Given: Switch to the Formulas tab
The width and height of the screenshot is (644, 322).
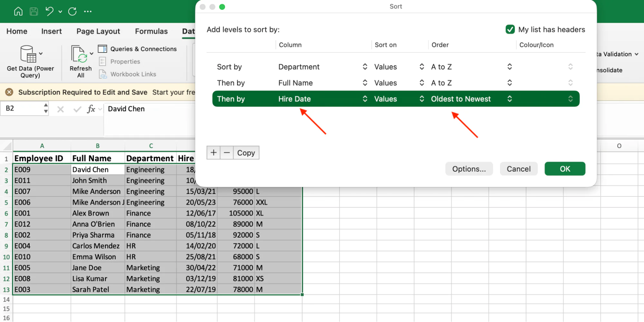Looking at the screenshot, I should pos(151,31).
